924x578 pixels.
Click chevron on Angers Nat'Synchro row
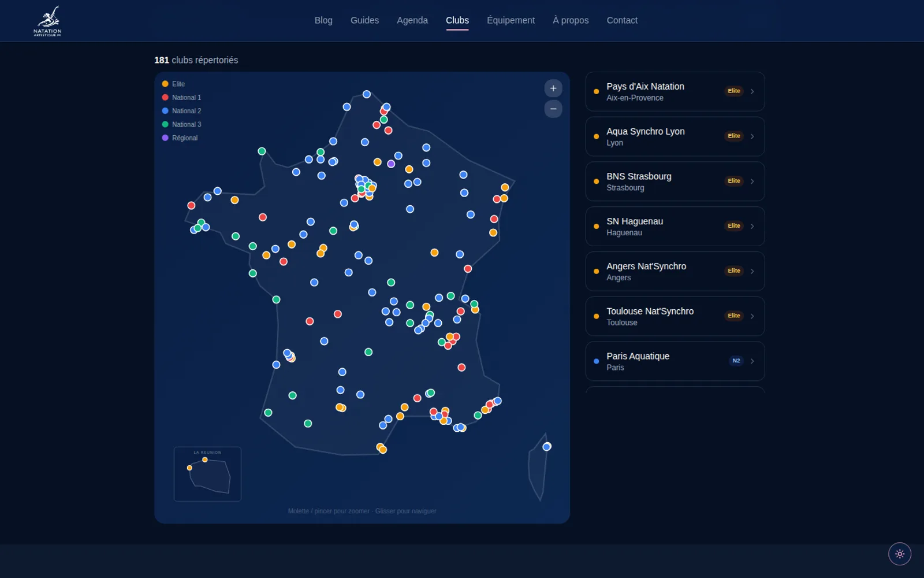click(752, 271)
